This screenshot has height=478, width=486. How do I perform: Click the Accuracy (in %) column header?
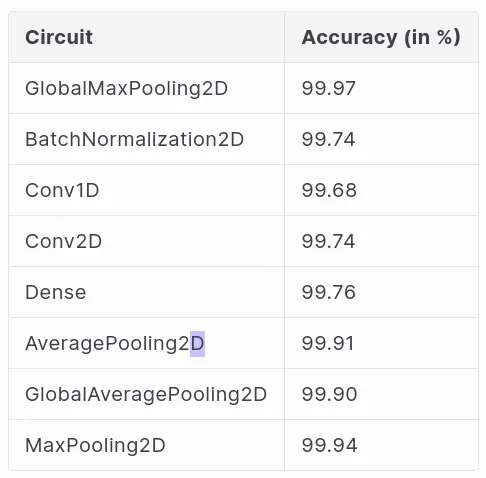pos(381,37)
